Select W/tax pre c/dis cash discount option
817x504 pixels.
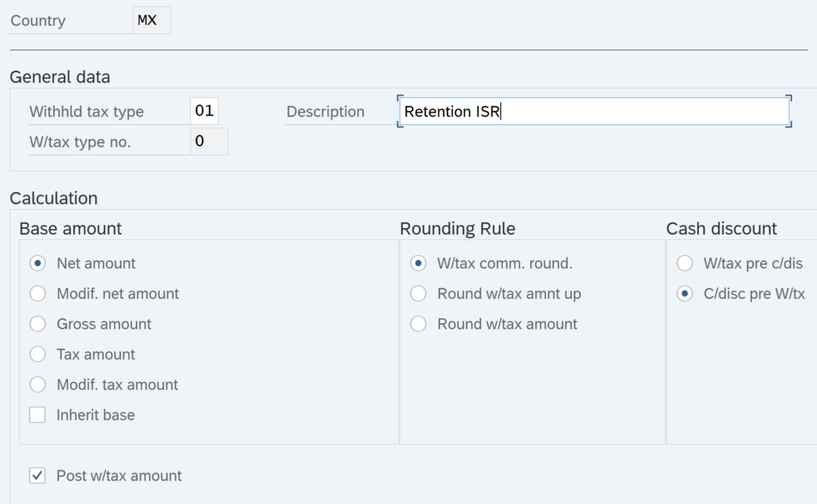point(685,263)
